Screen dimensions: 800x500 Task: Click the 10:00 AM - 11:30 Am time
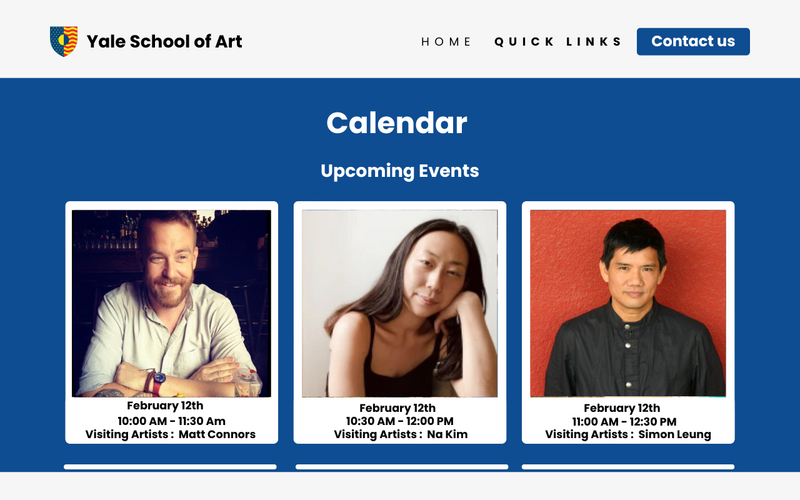point(171,421)
